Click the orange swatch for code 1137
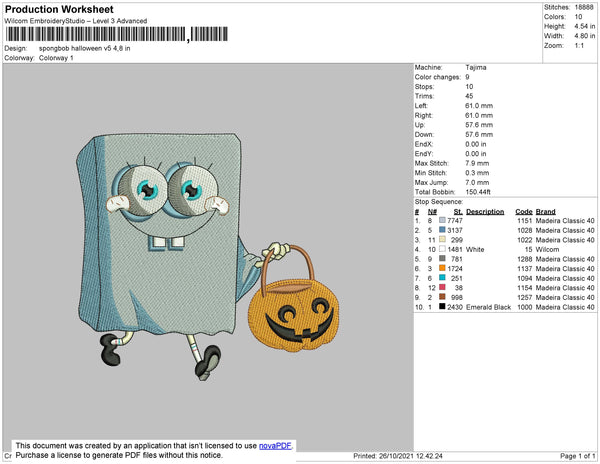 pyautogui.click(x=442, y=268)
